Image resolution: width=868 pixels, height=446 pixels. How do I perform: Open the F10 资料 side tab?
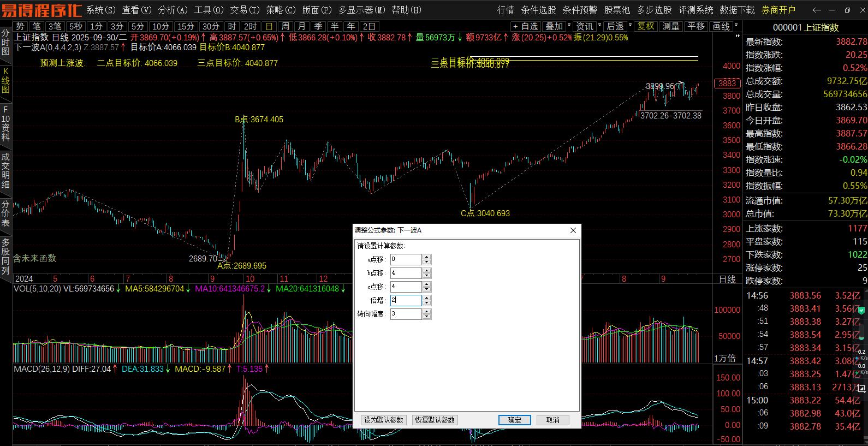click(x=5, y=123)
